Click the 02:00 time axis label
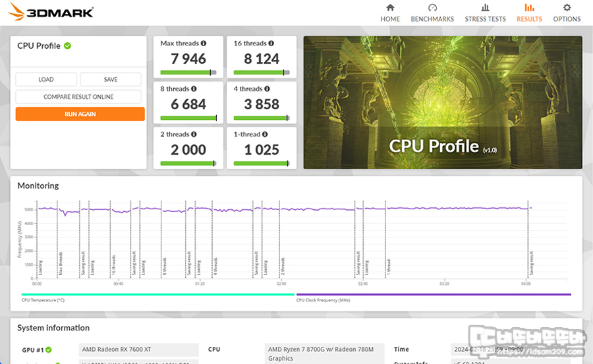This screenshot has height=364, width=593. pyautogui.click(x=281, y=284)
